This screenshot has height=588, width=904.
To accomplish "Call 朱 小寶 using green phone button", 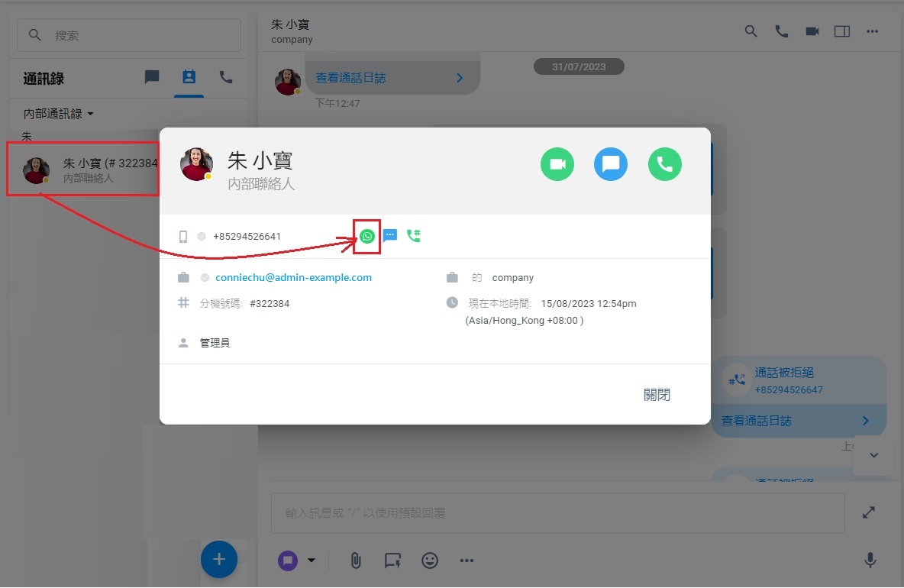I will point(665,164).
